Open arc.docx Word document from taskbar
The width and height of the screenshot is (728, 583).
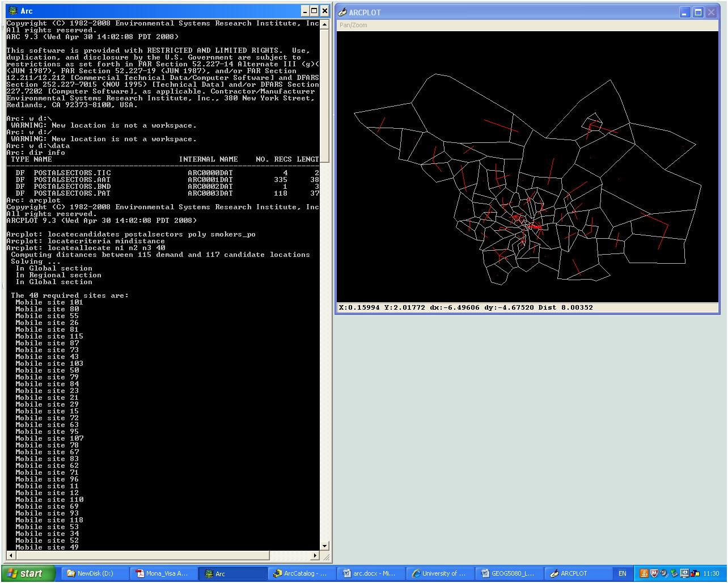[371, 573]
